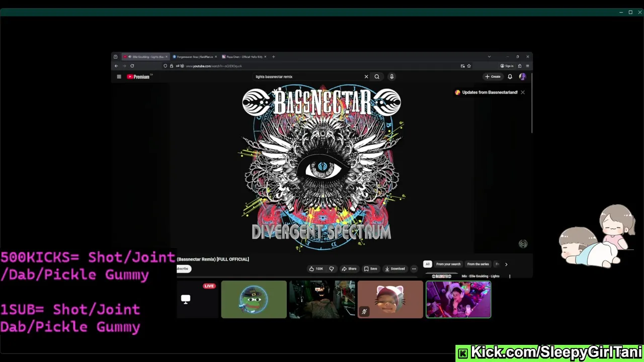Open the tracking protection shield icon
This screenshot has width=644, height=362.
tap(165, 66)
